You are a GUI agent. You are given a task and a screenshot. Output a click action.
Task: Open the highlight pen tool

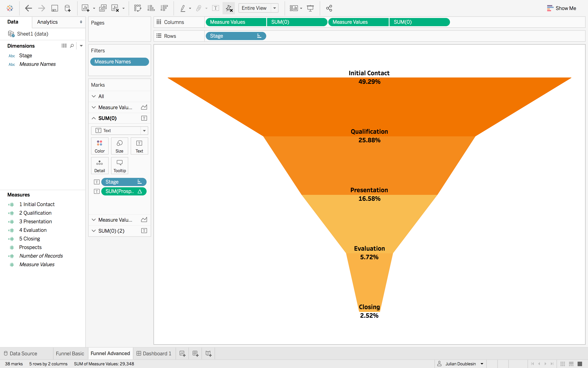click(x=183, y=8)
